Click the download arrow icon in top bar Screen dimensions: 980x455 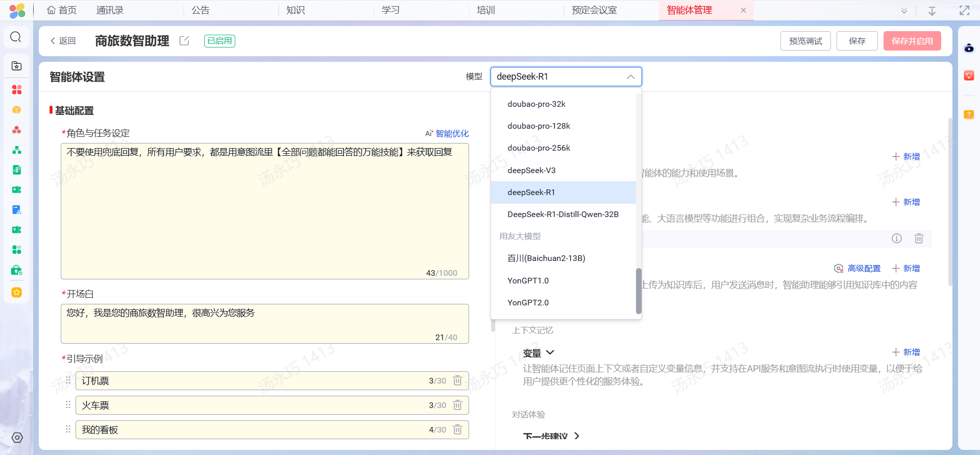(x=932, y=11)
